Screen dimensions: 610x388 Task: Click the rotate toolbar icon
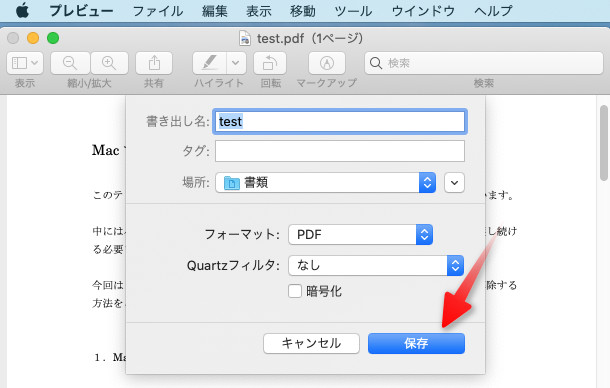tap(270, 63)
